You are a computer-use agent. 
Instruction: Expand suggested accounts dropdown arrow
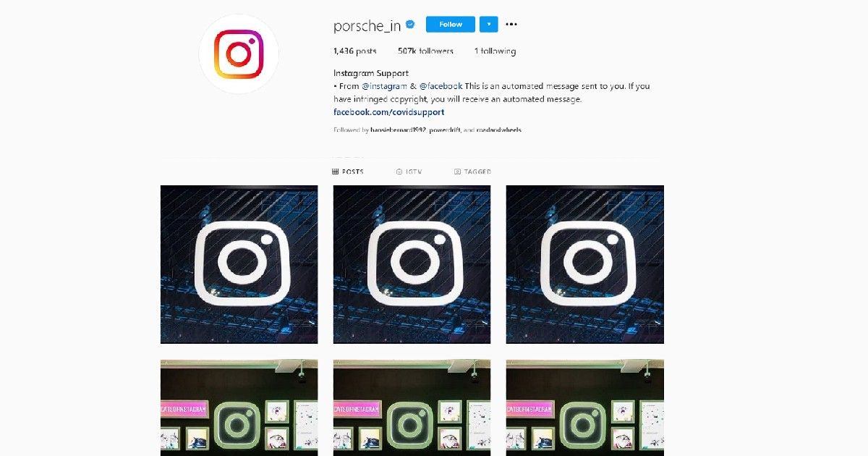(x=489, y=24)
